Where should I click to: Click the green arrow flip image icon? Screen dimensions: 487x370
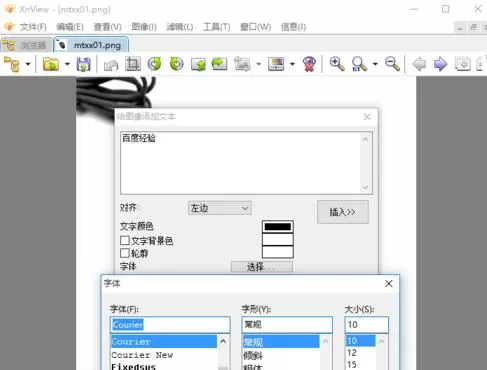198,64
